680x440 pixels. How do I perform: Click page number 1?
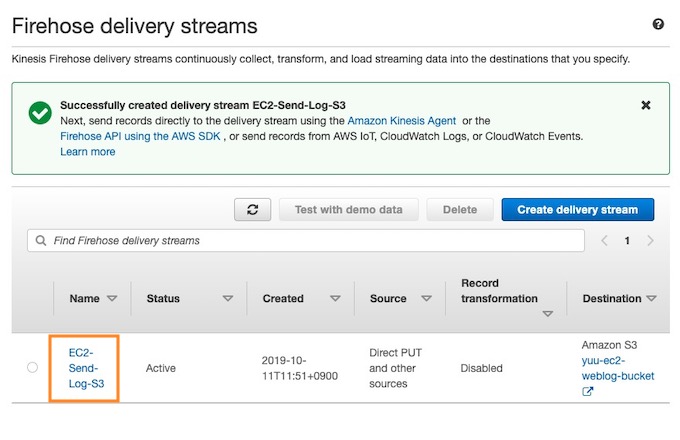[x=627, y=241]
